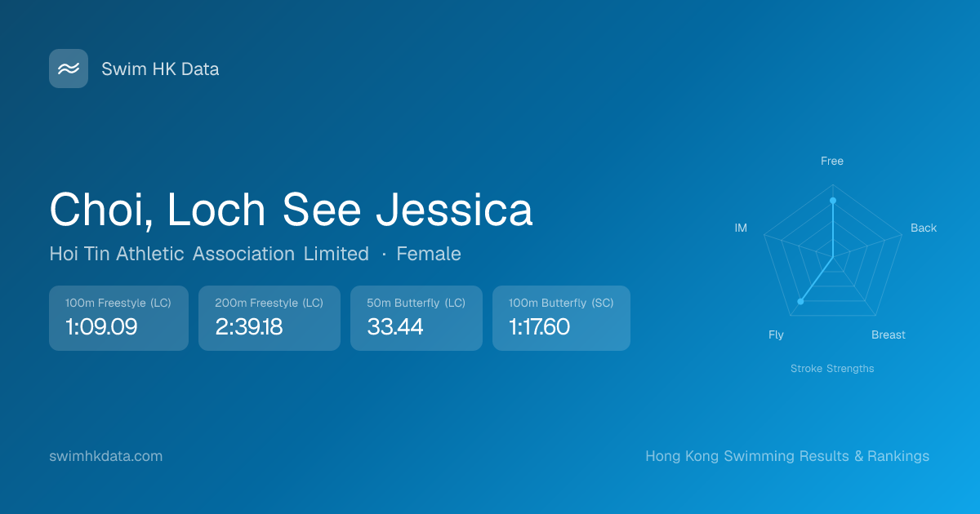This screenshot has height=514, width=980.
Task: Click the Female gender label
Action: click(x=429, y=254)
